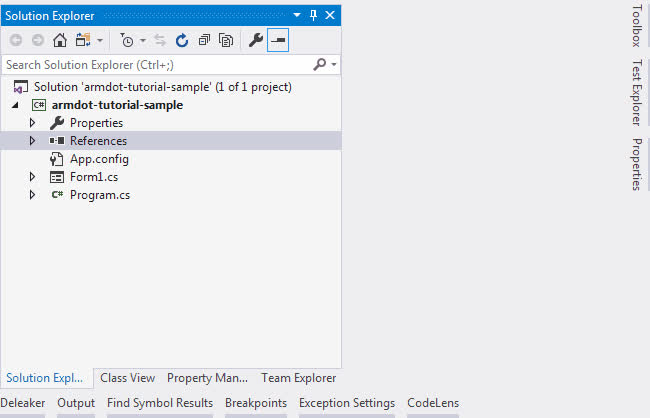Collapse All items in Solution Explorer
650x418 pixels.
tap(204, 40)
